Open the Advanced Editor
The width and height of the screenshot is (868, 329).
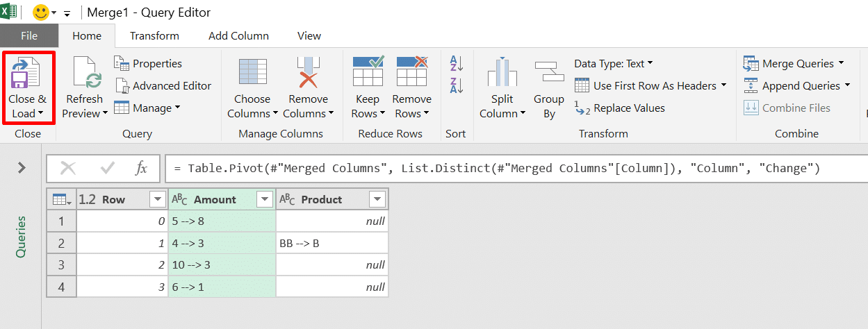(x=163, y=86)
